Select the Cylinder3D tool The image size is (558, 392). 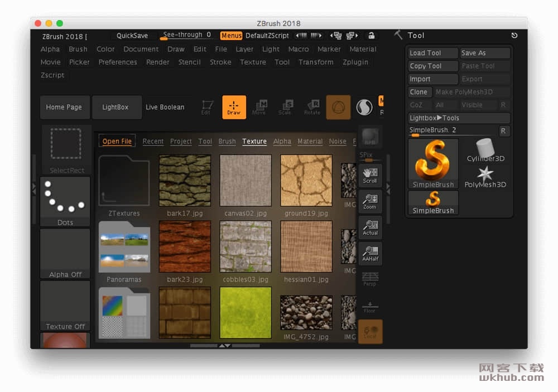pos(485,151)
